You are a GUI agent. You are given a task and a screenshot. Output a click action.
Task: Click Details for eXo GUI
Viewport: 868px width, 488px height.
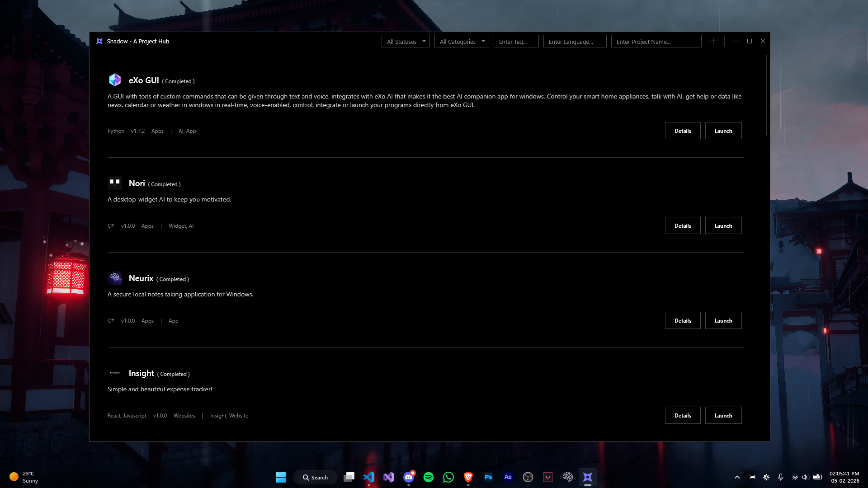pyautogui.click(x=683, y=131)
